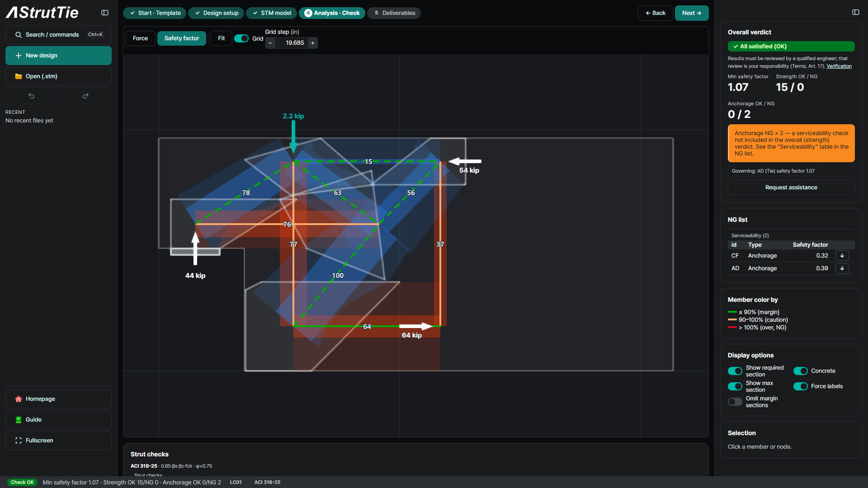
Task: Toggle Show max section
Action: 735,386
